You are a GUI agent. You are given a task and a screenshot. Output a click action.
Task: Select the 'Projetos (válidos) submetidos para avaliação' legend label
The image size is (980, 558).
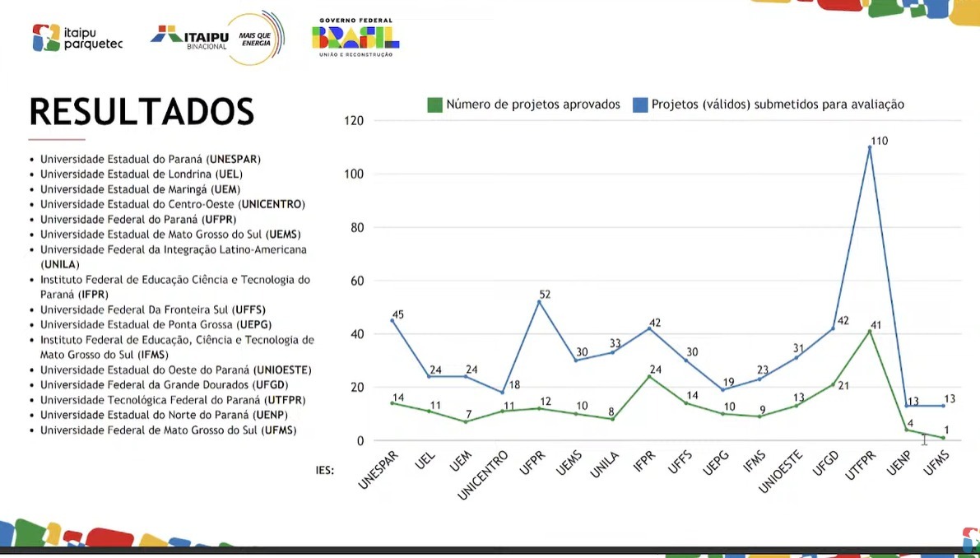click(x=778, y=105)
